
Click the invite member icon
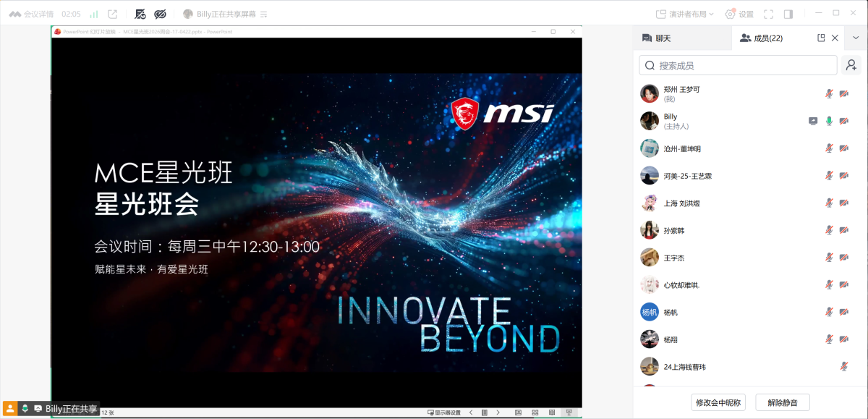(851, 65)
